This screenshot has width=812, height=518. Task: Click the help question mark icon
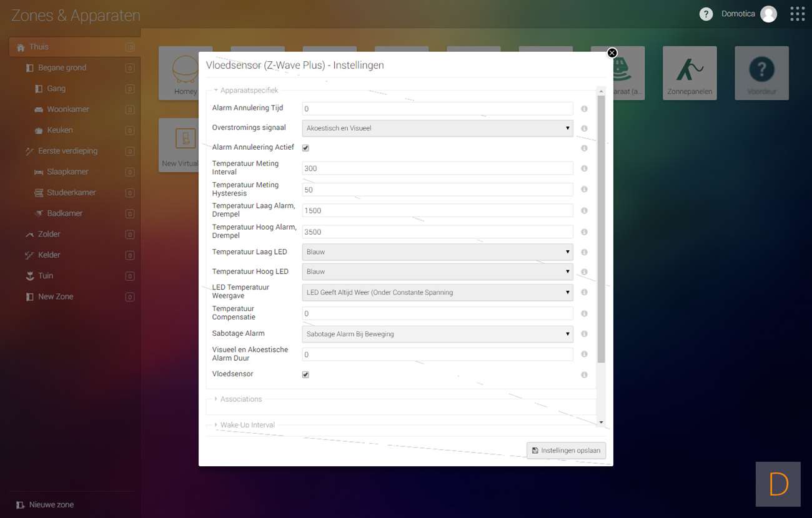pos(706,14)
